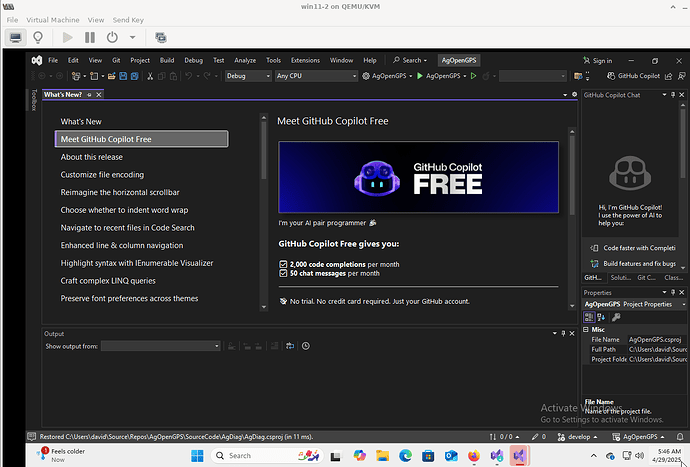Screen dimensions: 690x467
Task: Click Build features and fix bugs suggestion
Action: pos(632,264)
